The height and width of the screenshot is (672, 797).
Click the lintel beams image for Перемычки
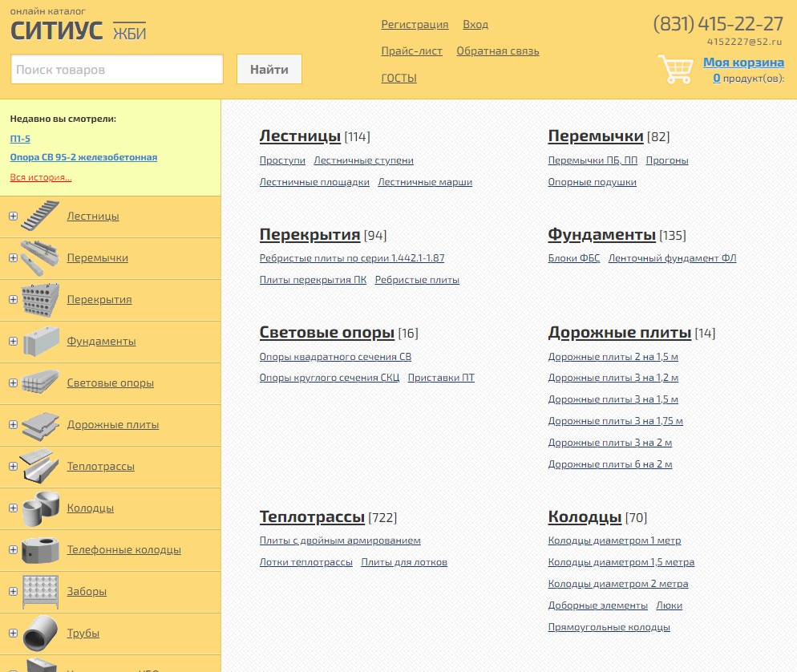click(40, 257)
